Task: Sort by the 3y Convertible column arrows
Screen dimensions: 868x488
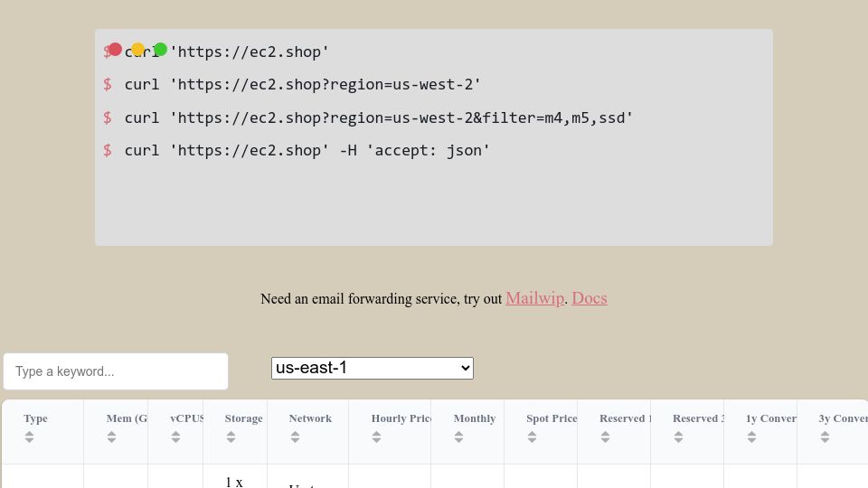Action: 825,437
